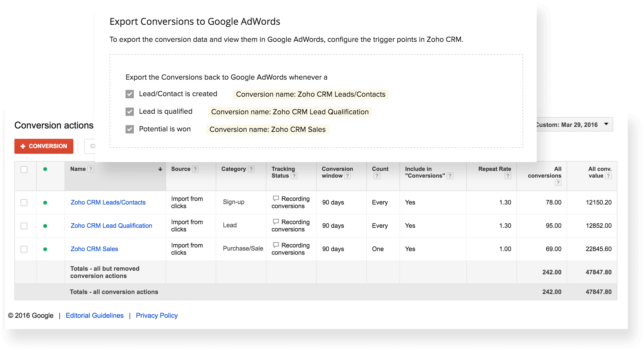Viewport: 644px width, 350px height.
Task: Select the Zoho CRM Lead Qualification row checkbox
Action: point(24,226)
